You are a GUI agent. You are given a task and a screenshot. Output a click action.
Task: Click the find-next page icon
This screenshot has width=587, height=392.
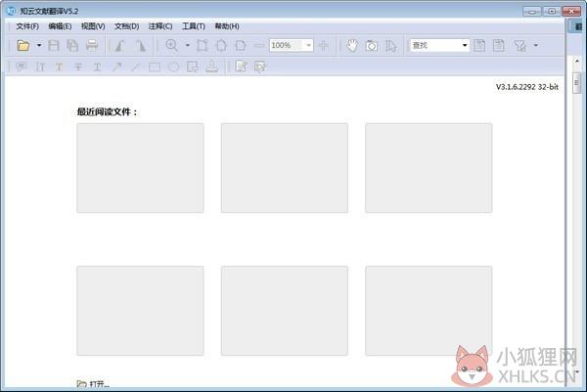tap(499, 46)
